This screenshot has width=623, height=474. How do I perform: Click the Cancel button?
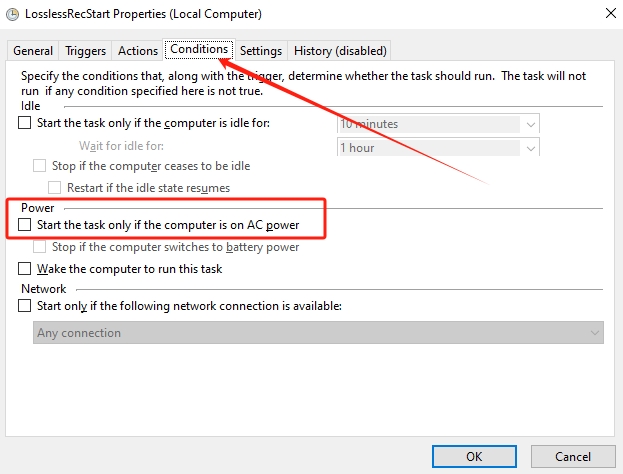tap(573, 457)
